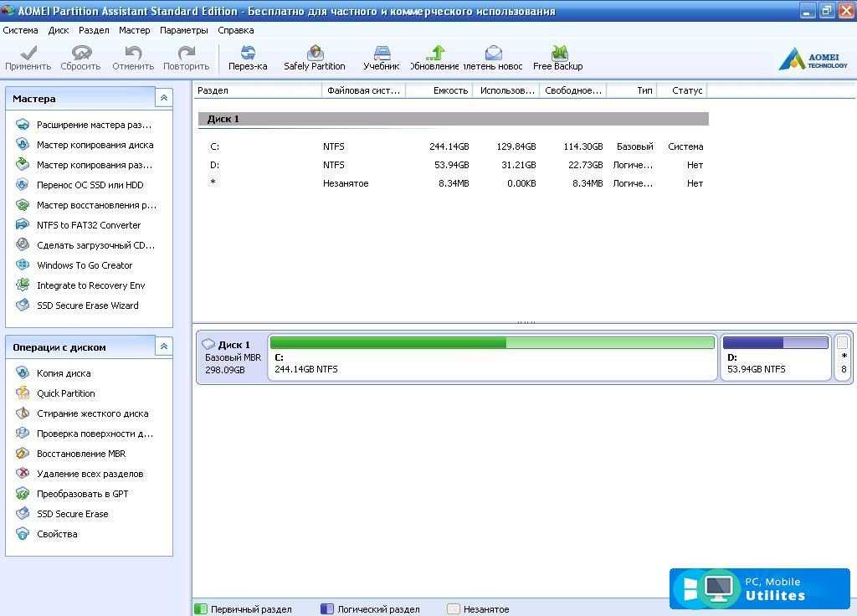Launch the Расширение мастера раздела wizard icon
Viewport: 857px width, 616px height.
(23, 125)
